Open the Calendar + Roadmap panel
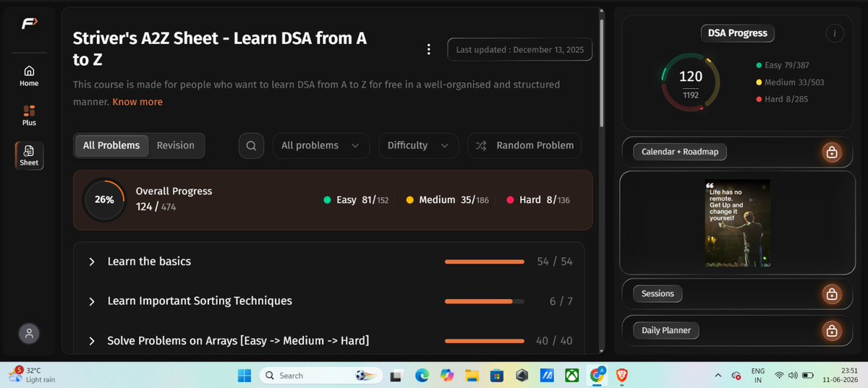The width and height of the screenshot is (868, 388). point(737,152)
